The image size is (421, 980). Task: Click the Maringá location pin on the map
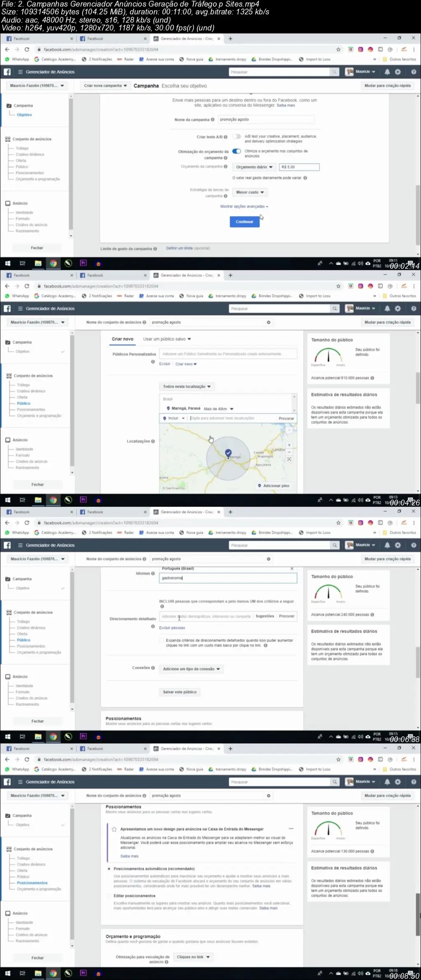228,453
